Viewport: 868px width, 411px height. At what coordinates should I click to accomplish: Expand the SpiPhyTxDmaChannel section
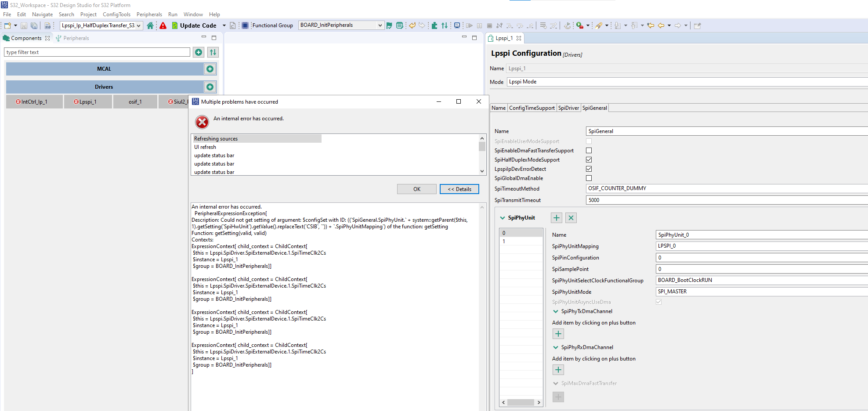[555, 311]
